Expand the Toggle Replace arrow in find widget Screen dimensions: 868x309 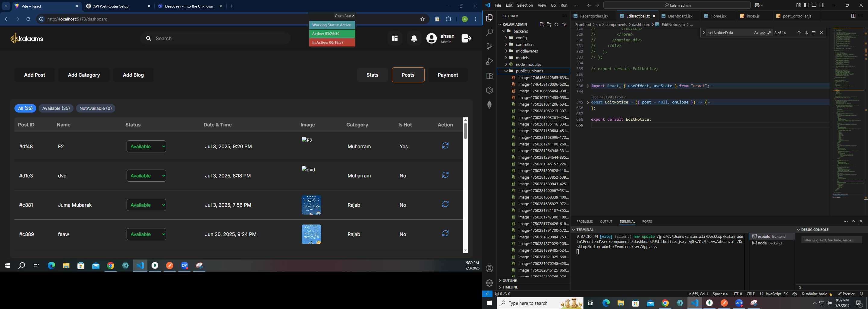[x=703, y=33]
